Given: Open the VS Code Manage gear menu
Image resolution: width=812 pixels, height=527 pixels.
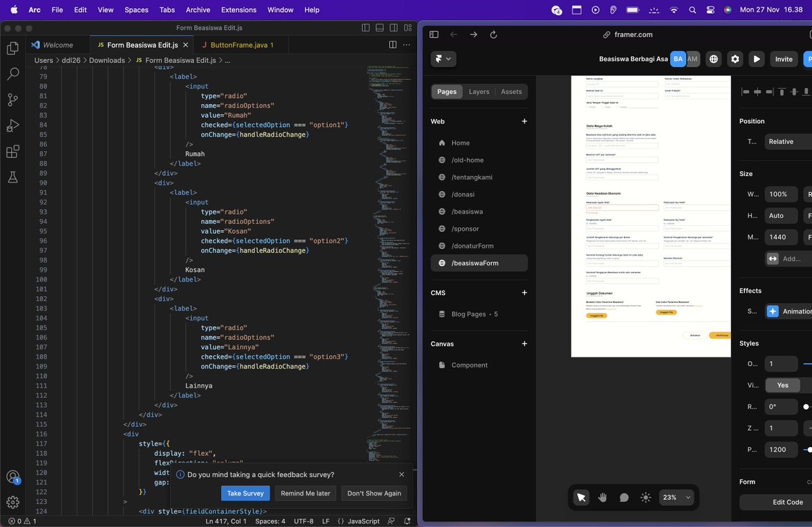Looking at the screenshot, I should [12, 503].
